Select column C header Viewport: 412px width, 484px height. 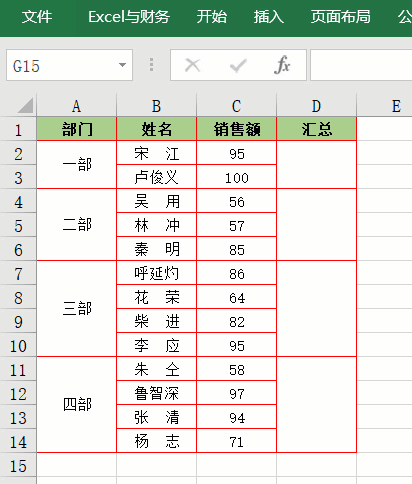pos(237,106)
